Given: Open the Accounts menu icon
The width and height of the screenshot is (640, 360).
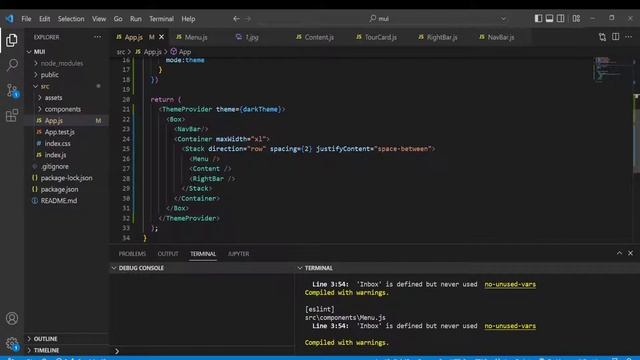Looking at the screenshot, I should pyautogui.click(x=12, y=318).
